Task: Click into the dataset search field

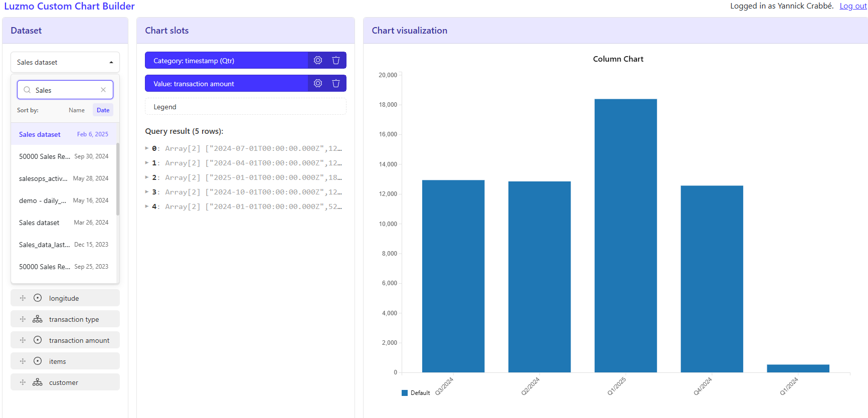Action: (x=65, y=90)
